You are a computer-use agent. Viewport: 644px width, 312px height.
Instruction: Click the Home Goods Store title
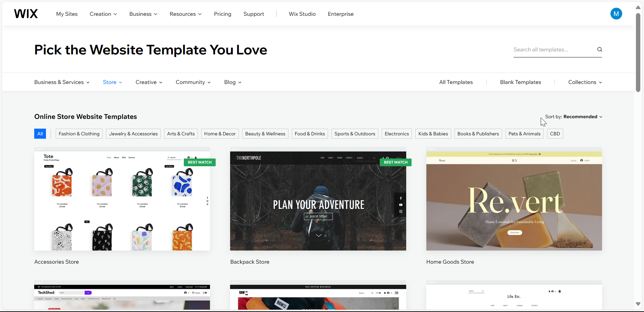point(450,262)
